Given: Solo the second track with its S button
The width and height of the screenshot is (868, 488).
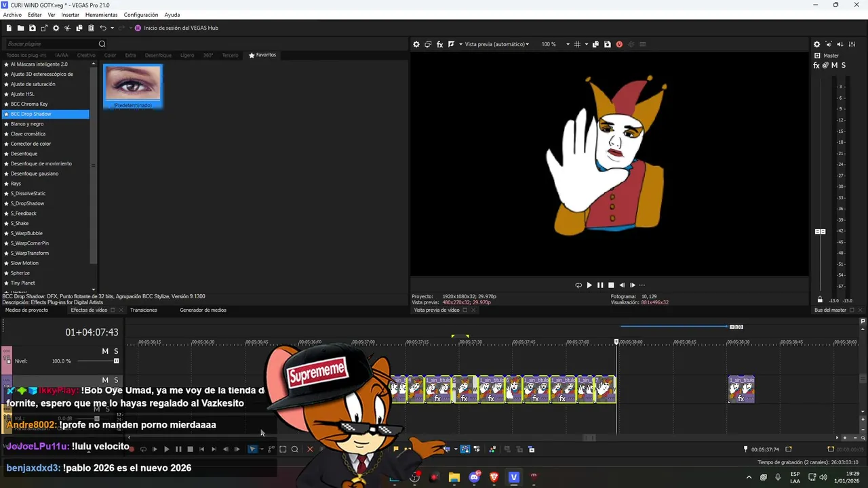Looking at the screenshot, I should [x=116, y=380].
